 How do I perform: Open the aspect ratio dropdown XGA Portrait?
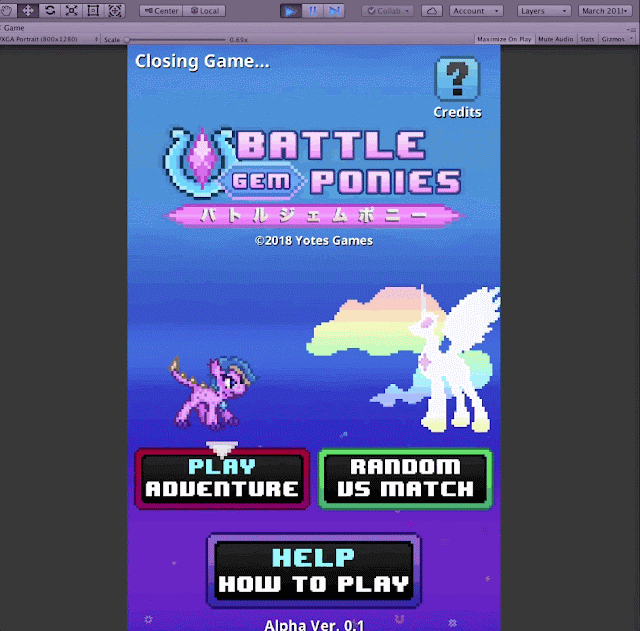49,39
